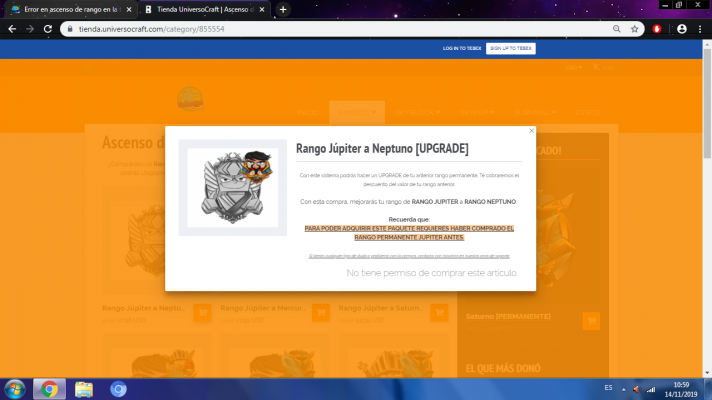Expand the SKYPVP menu dropdown
712x400 pixels.
[x=477, y=112]
